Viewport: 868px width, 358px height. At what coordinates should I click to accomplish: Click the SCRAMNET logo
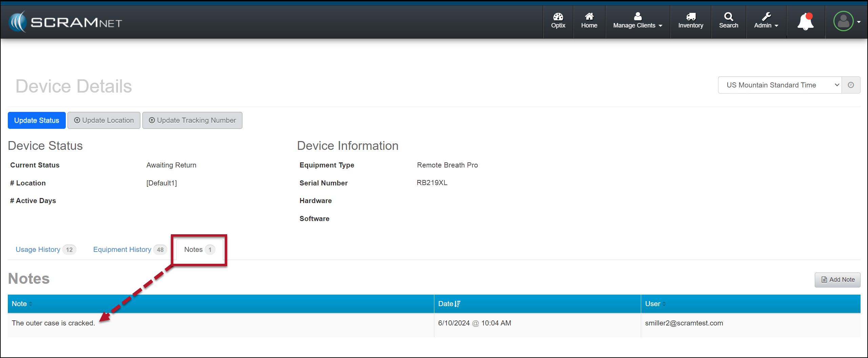pyautogui.click(x=65, y=22)
